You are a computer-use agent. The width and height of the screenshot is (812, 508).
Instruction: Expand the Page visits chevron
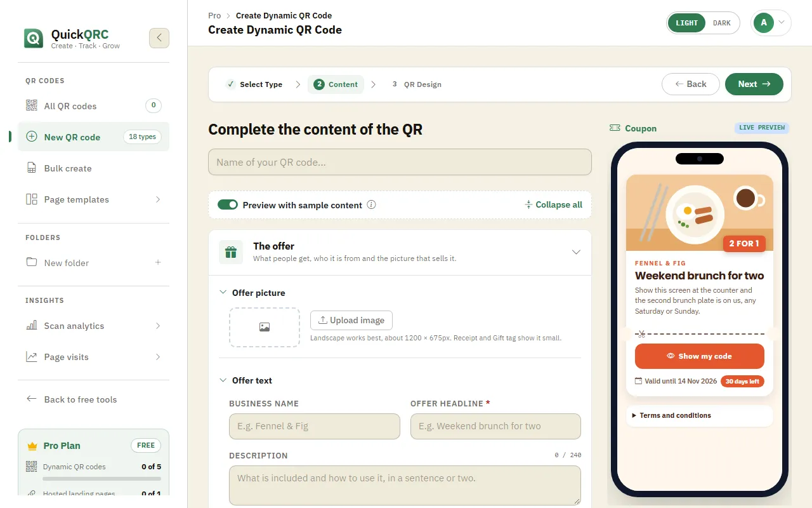(158, 357)
